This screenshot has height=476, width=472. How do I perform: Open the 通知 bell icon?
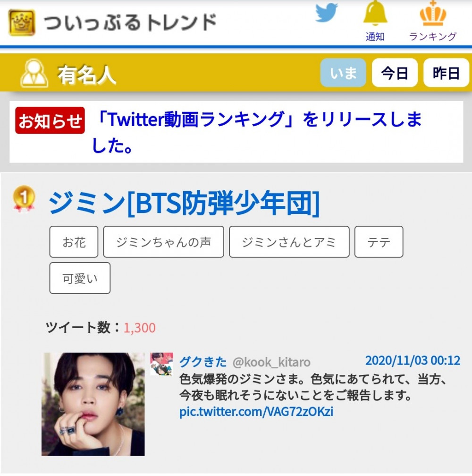point(375,13)
